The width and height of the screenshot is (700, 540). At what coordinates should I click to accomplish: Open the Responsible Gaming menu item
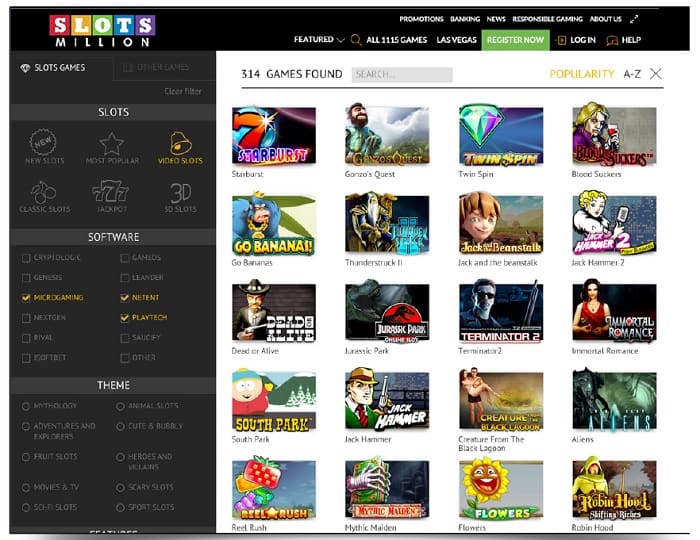547,19
